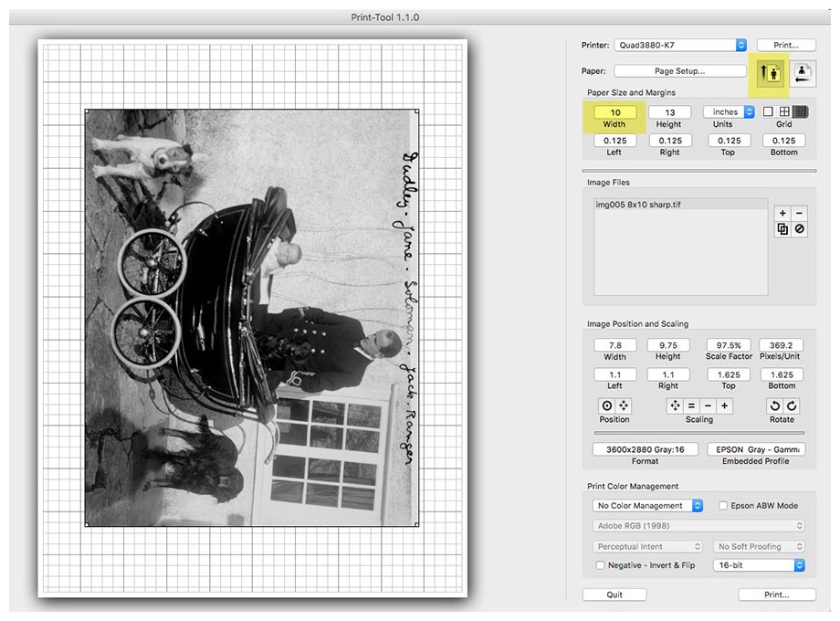Open the Units dropdown showing inches
This screenshot has height=621, width=840.
click(x=729, y=111)
